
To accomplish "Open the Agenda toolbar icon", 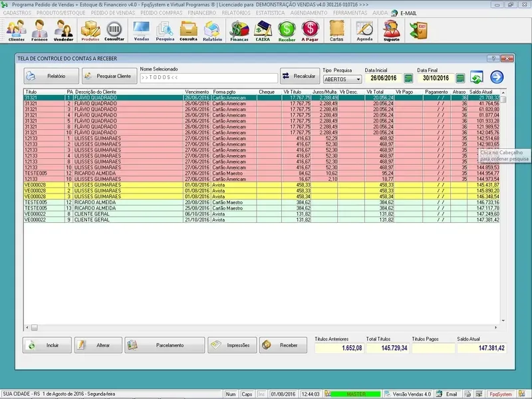I will (x=364, y=30).
